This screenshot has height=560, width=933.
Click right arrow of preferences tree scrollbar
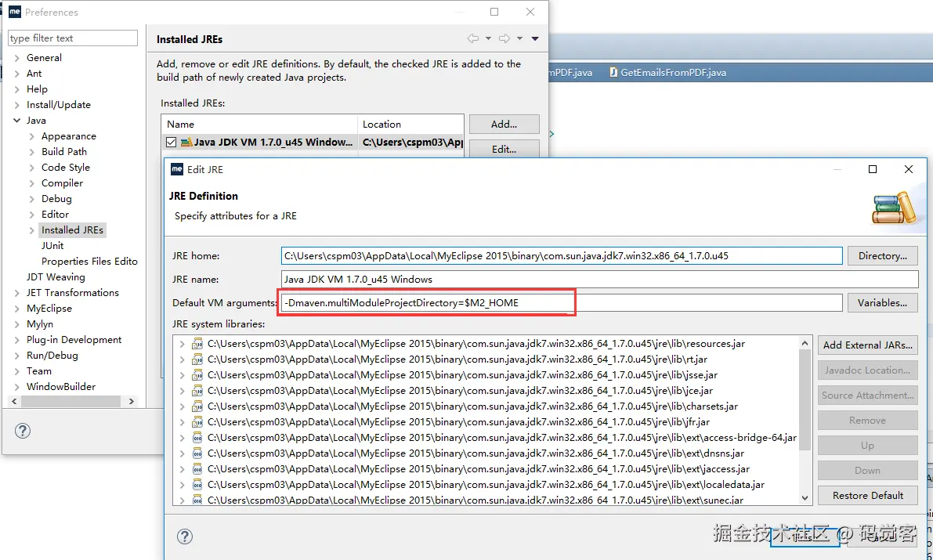pos(132,402)
